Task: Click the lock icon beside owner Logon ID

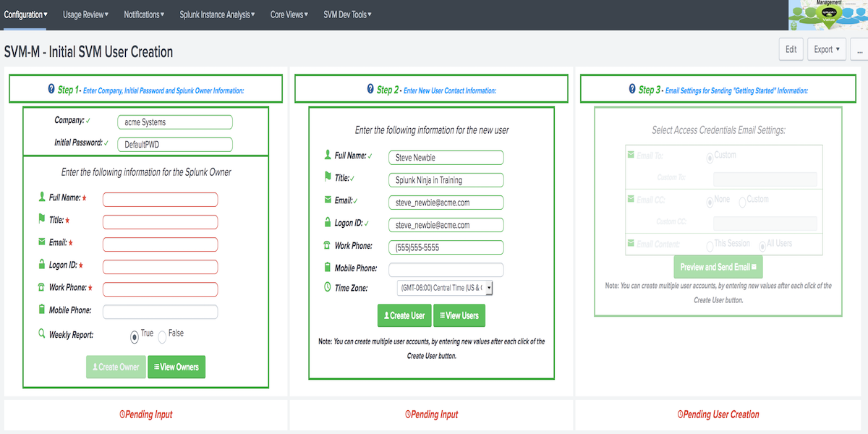Action: [41, 265]
